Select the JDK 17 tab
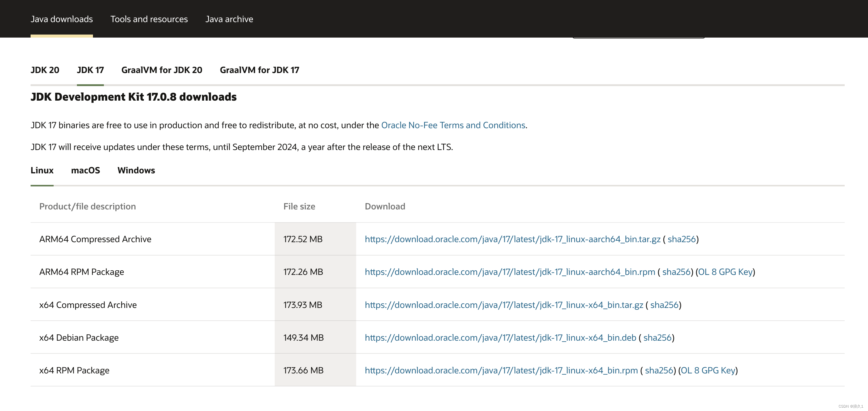Viewport: 868px width, 411px height. coord(90,70)
